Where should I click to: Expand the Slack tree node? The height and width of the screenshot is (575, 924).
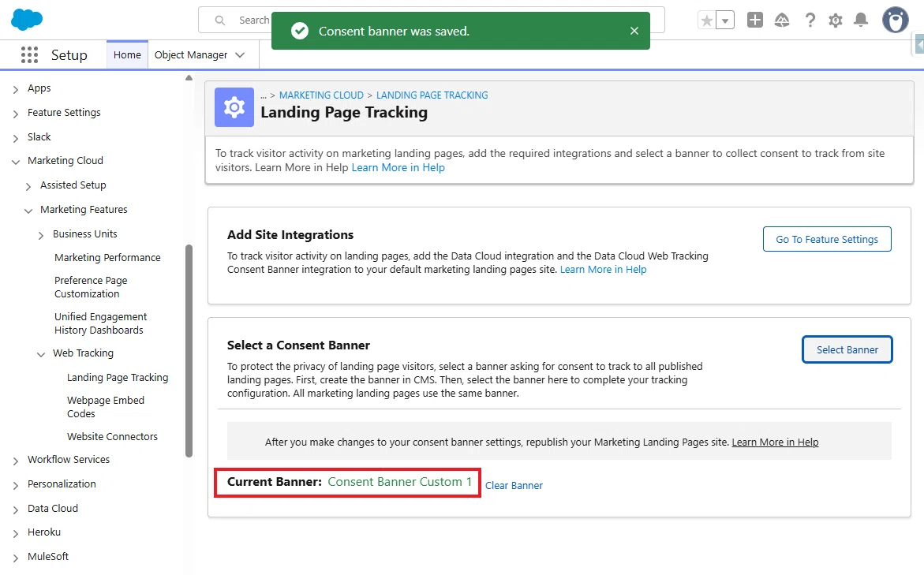click(x=16, y=138)
